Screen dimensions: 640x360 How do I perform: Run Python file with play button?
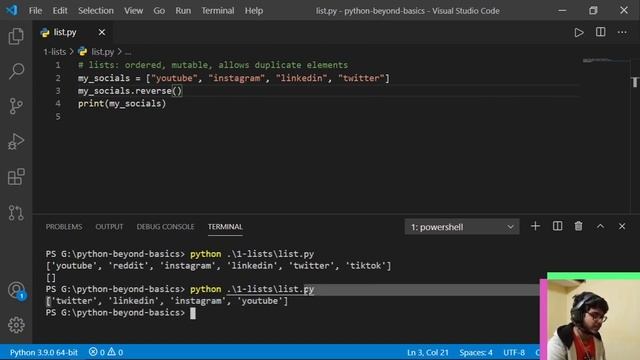(579, 32)
